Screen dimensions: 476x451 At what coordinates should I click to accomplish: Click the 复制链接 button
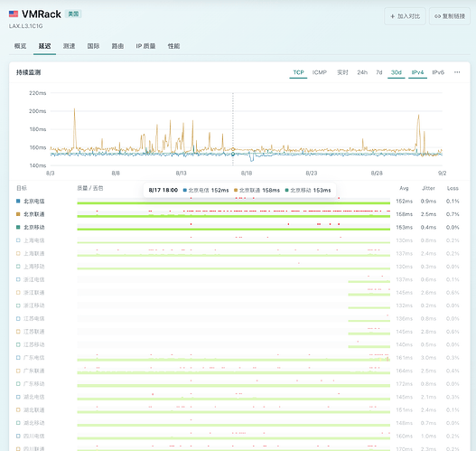tap(450, 16)
